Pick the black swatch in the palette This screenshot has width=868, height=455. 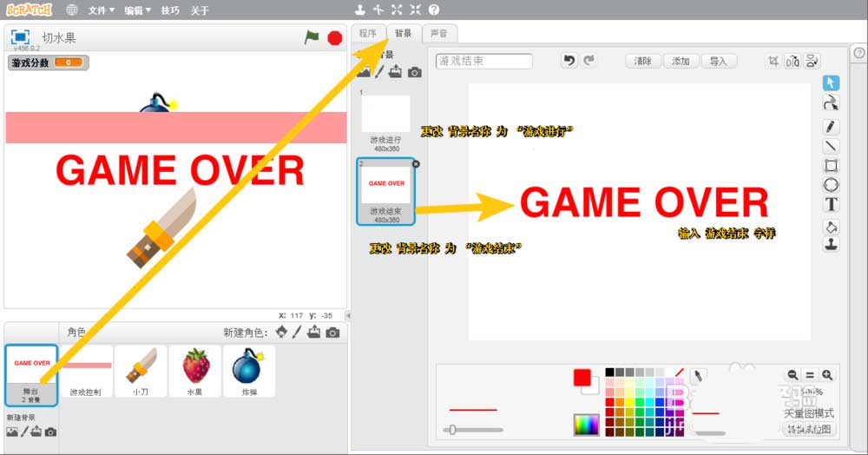(x=609, y=373)
